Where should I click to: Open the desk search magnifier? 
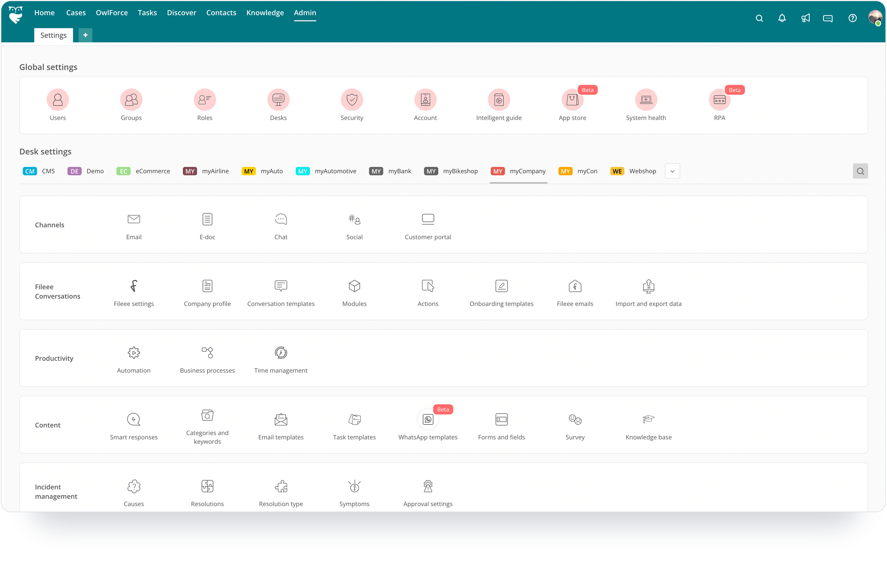coord(860,171)
